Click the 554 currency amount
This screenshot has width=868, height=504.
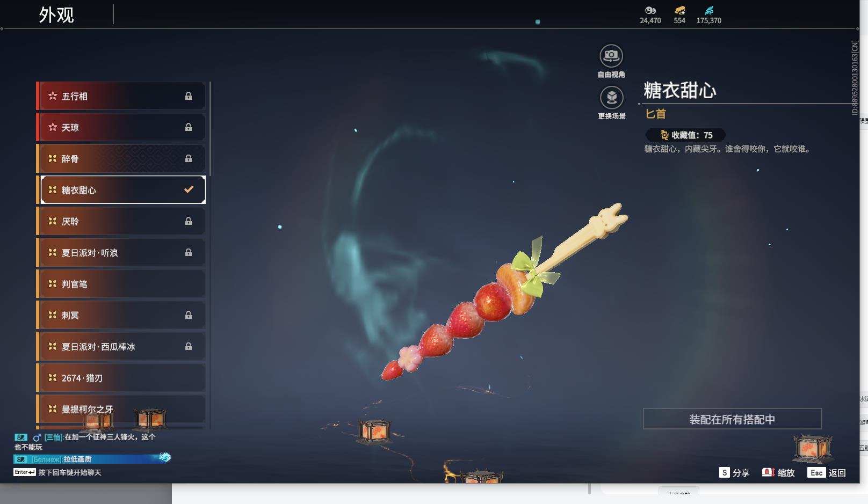coord(679,20)
